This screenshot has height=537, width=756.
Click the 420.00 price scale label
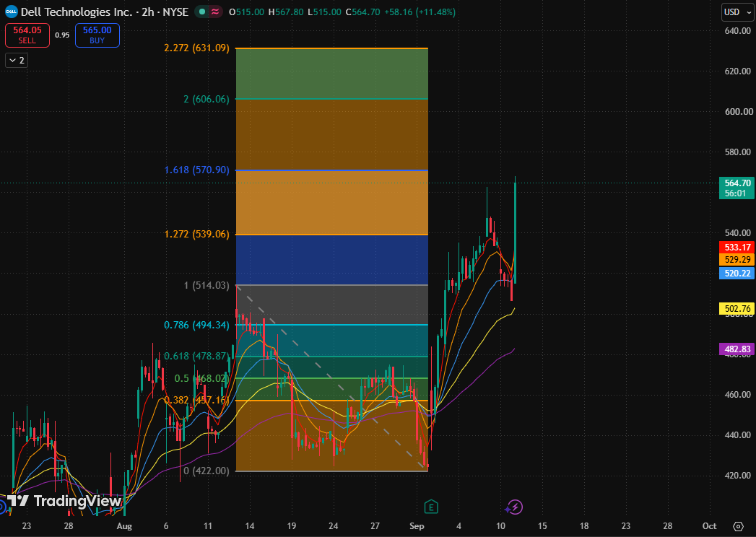click(x=738, y=476)
